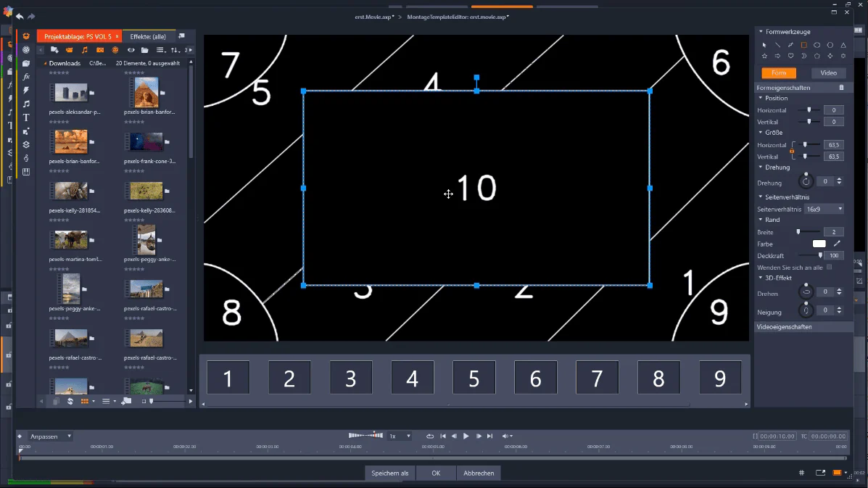
Task: Collapse the Drehung section
Action: [761, 167]
